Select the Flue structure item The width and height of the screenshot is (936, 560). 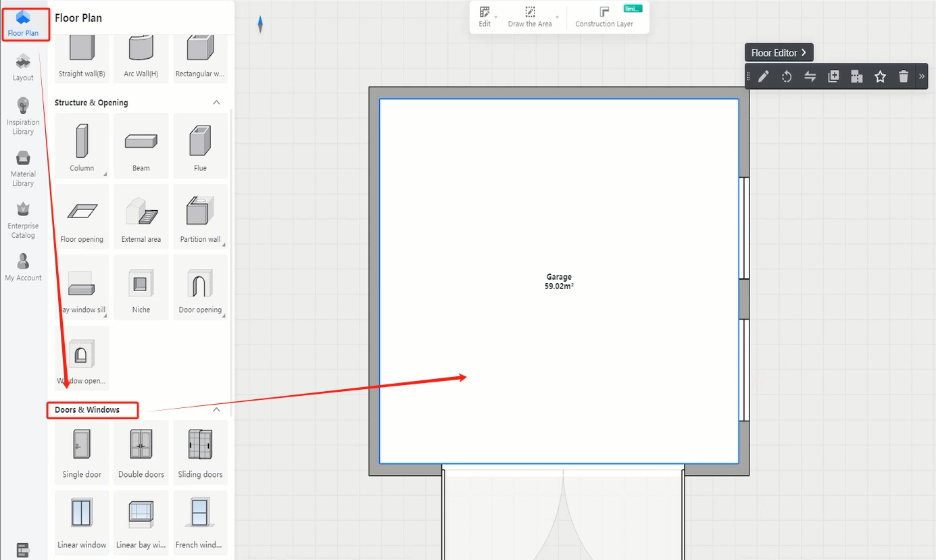click(200, 145)
